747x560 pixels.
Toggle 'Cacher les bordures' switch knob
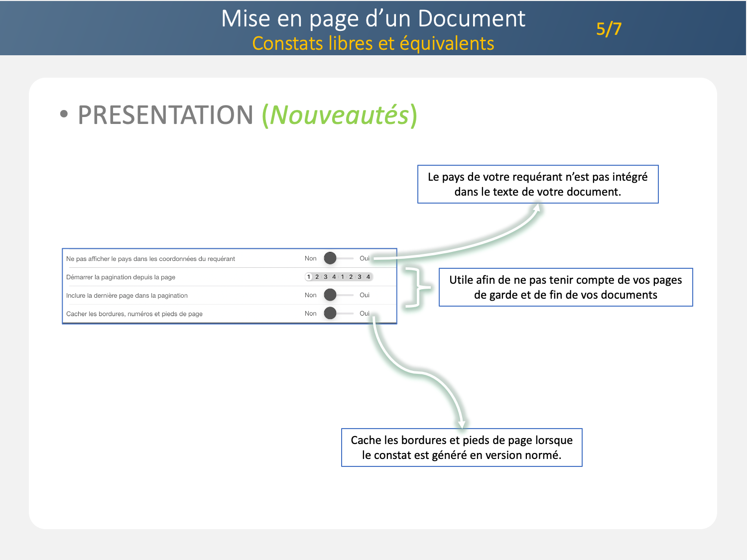pyautogui.click(x=330, y=314)
